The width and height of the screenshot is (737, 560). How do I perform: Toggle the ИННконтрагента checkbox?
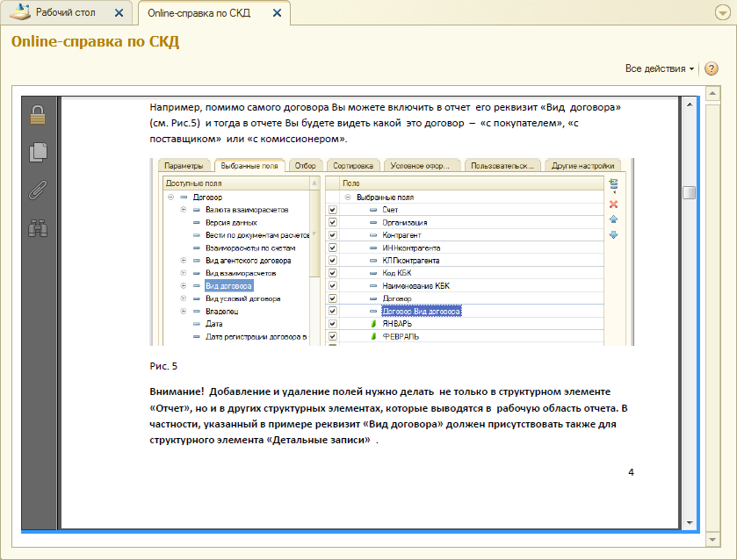(x=333, y=248)
